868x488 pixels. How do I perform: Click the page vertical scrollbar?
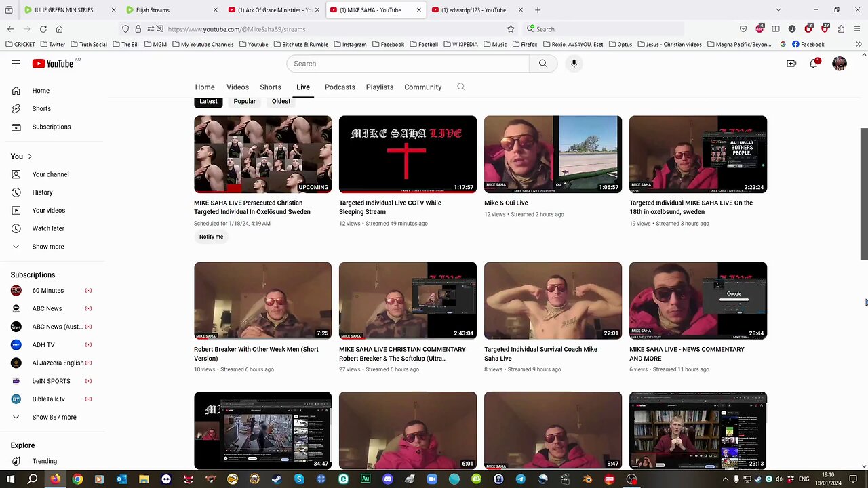click(x=864, y=193)
